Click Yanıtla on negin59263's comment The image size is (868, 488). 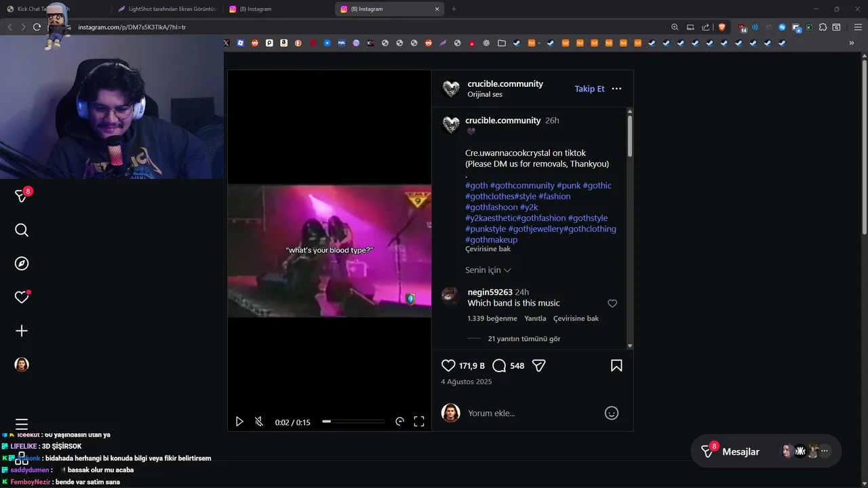[535, 319]
